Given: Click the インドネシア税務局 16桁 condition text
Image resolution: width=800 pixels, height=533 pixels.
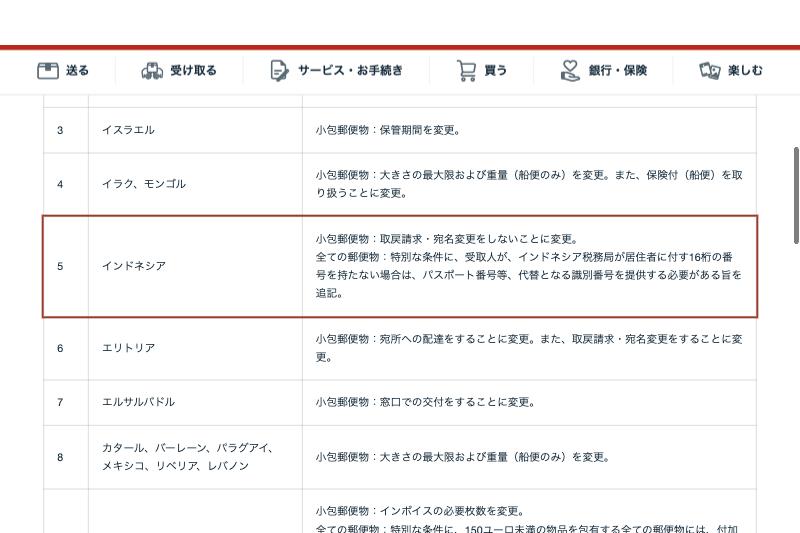Looking at the screenshot, I should point(529,275).
